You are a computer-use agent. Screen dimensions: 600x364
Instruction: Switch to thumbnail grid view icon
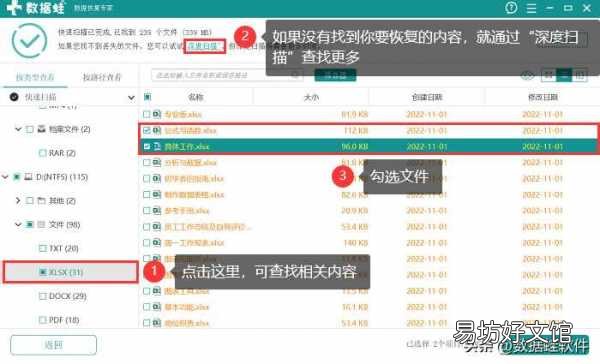point(548,75)
